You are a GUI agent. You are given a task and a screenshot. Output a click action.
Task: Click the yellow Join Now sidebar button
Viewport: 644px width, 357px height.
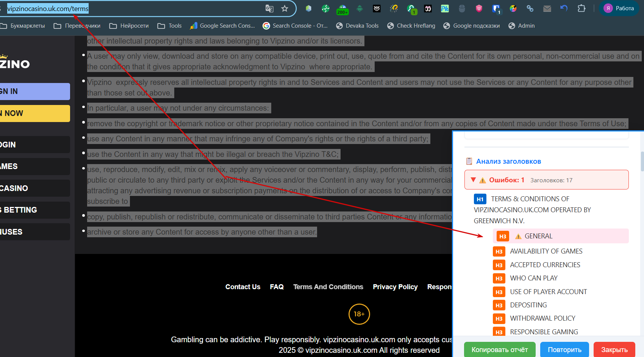coord(35,113)
